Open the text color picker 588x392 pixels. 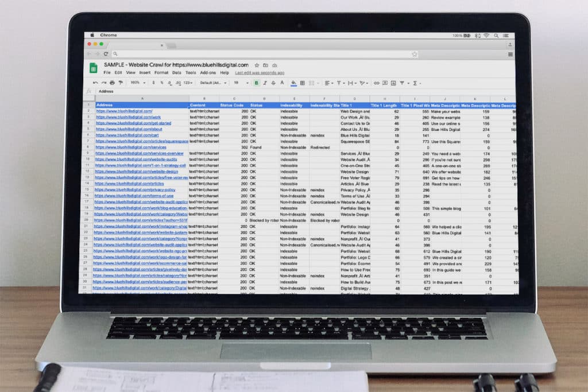coord(282,83)
